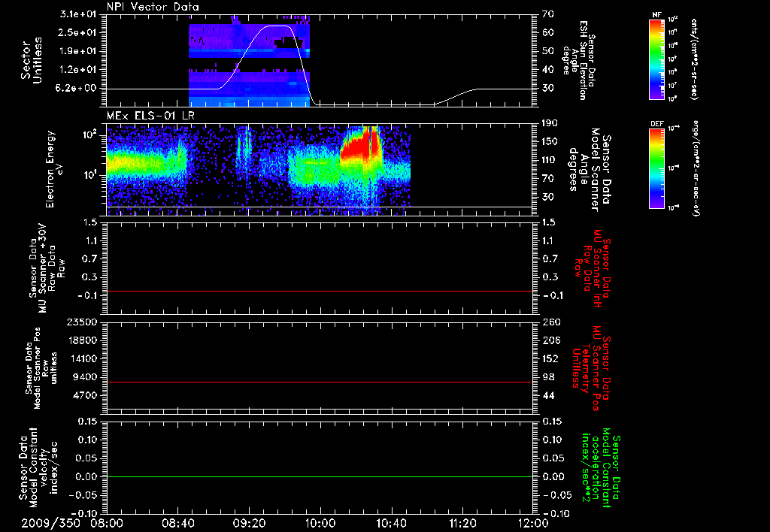Click the 09:20 time axis label

(x=250, y=523)
